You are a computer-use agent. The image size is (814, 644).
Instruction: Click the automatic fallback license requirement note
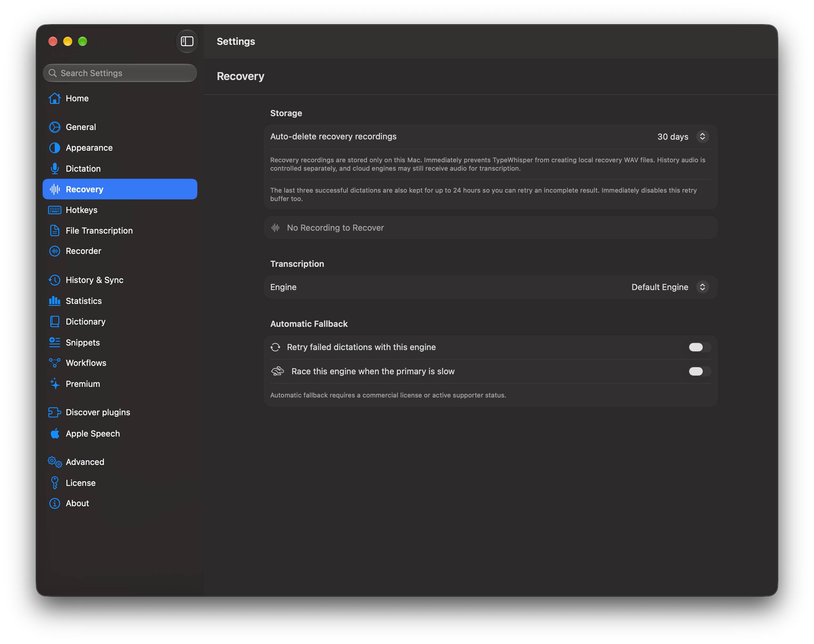[388, 395]
